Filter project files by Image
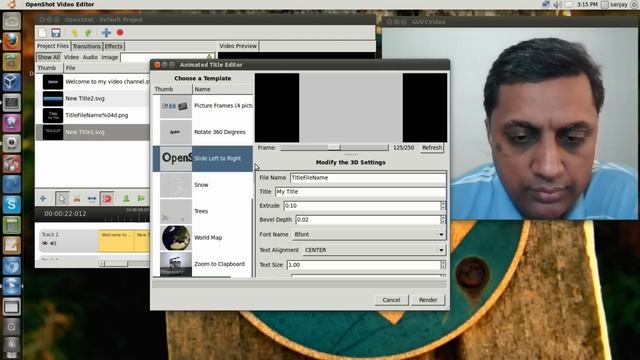The width and height of the screenshot is (640, 360). (109, 57)
